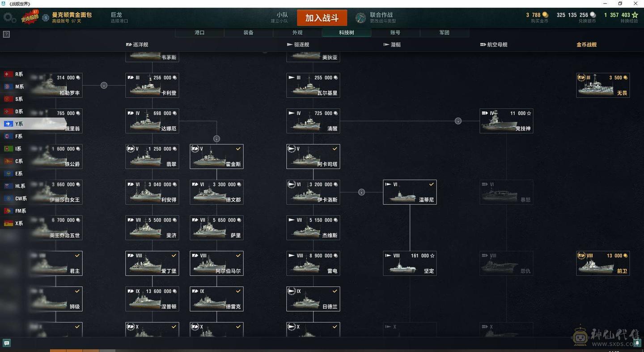Viewport: 644px width, 352px height.
Task: Open the 港口 tab
Action: 199,33
